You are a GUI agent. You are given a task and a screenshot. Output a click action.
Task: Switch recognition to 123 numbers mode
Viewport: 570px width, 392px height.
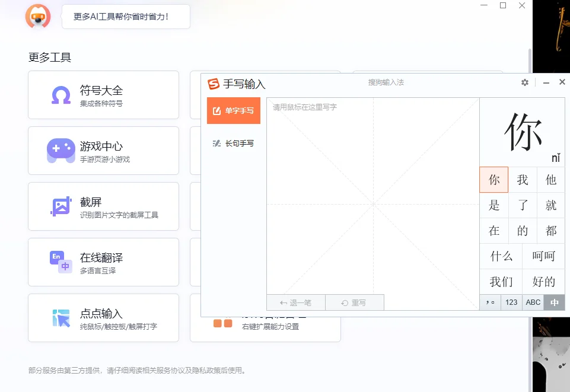tap(511, 302)
